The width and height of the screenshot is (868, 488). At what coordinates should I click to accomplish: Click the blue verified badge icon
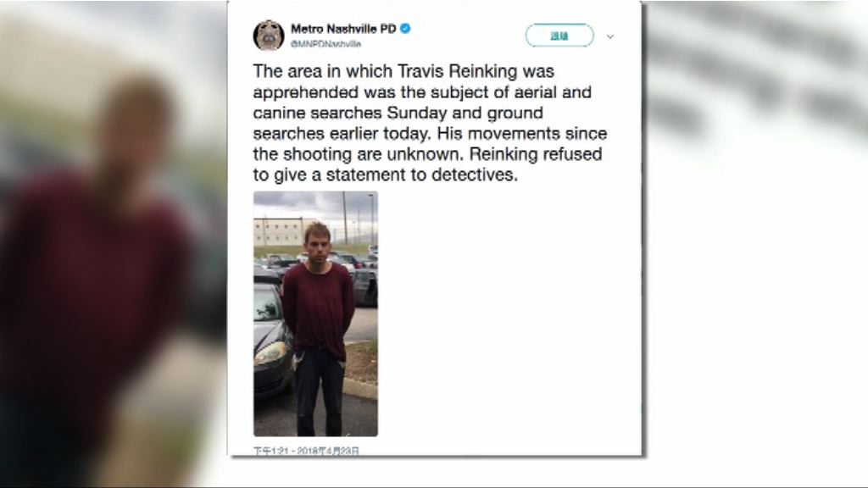point(405,28)
